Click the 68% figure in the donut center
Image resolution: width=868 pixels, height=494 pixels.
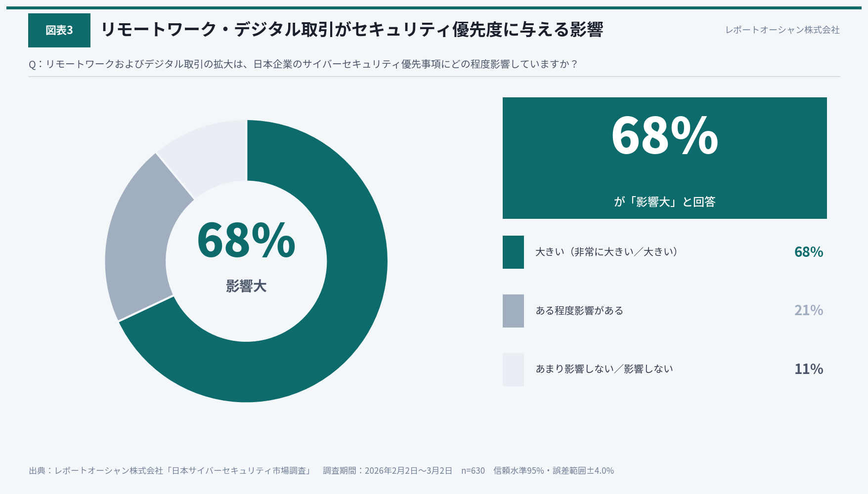[x=246, y=241]
